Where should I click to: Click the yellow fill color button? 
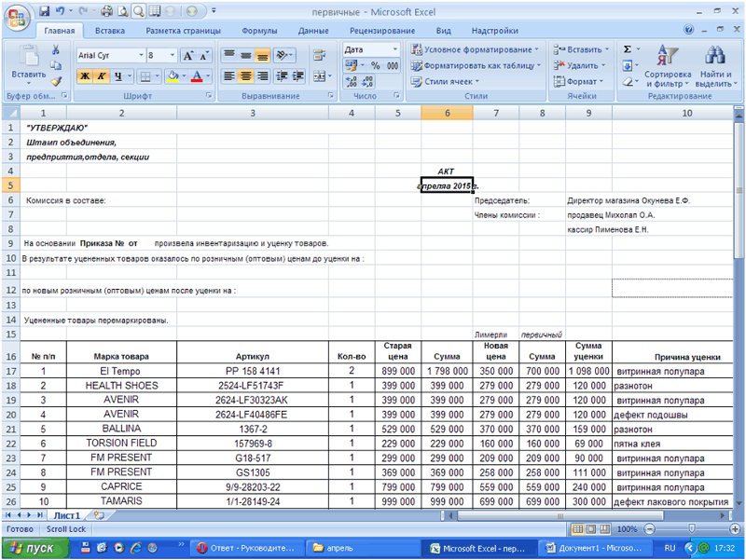point(173,76)
